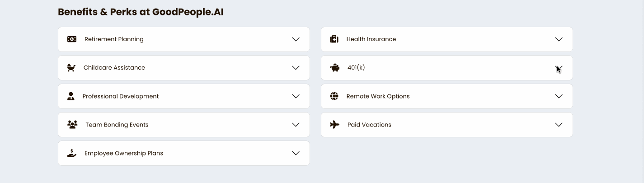Click the airplane icon beside Paid Vacations
644x183 pixels.
pyautogui.click(x=335, y=125)
